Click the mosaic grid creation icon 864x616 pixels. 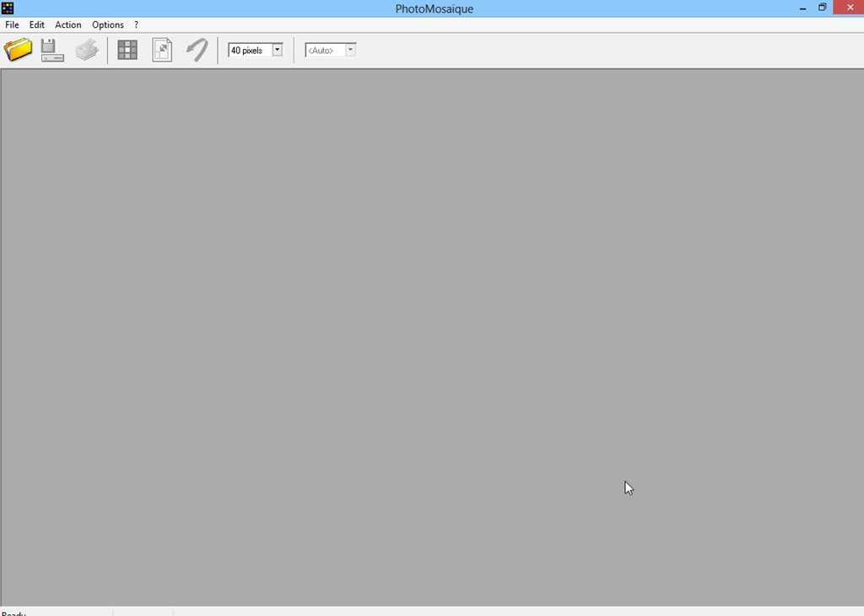[x=127, y=50]
